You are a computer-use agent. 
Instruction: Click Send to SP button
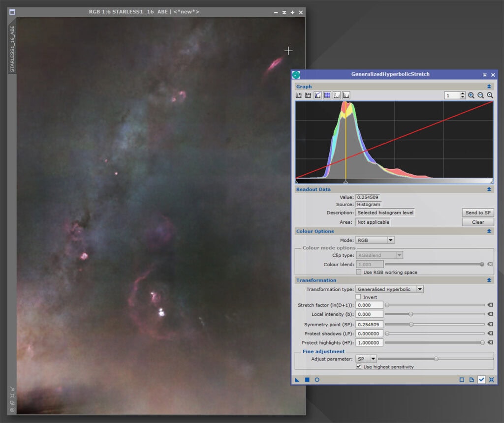pyautogui.click(x=477, y=212)
